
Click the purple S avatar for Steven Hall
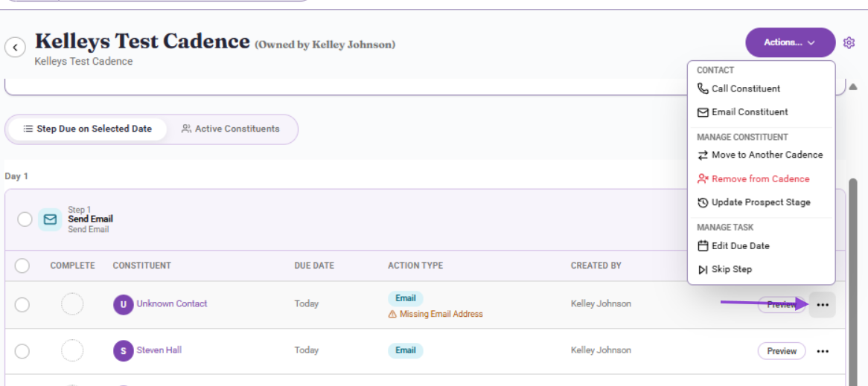tap(124, 350)
